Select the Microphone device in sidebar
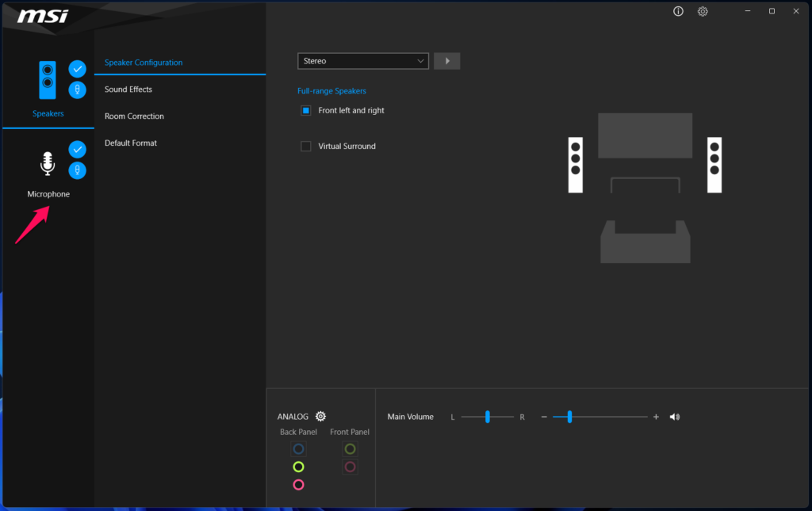Image resolution: width=812 pixels, height=511 pixels. point(48,170)
